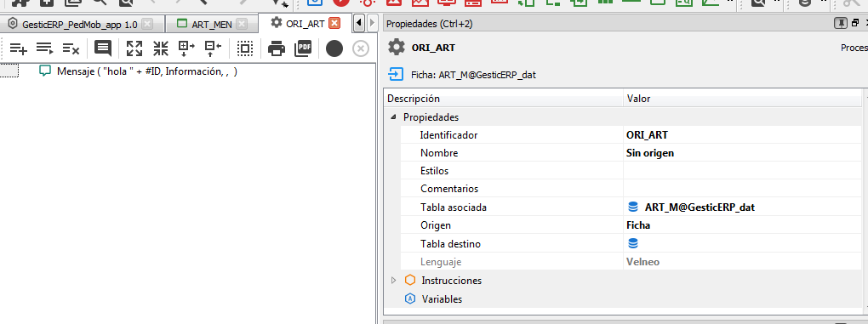This screenshot has height=324, width=868.
Task: Click the Identificador property label
Action: (x=448, y=135)
